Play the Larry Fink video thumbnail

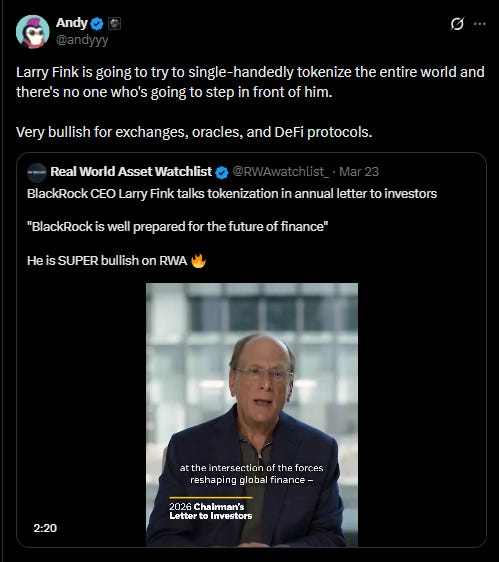tap(252, 415)
